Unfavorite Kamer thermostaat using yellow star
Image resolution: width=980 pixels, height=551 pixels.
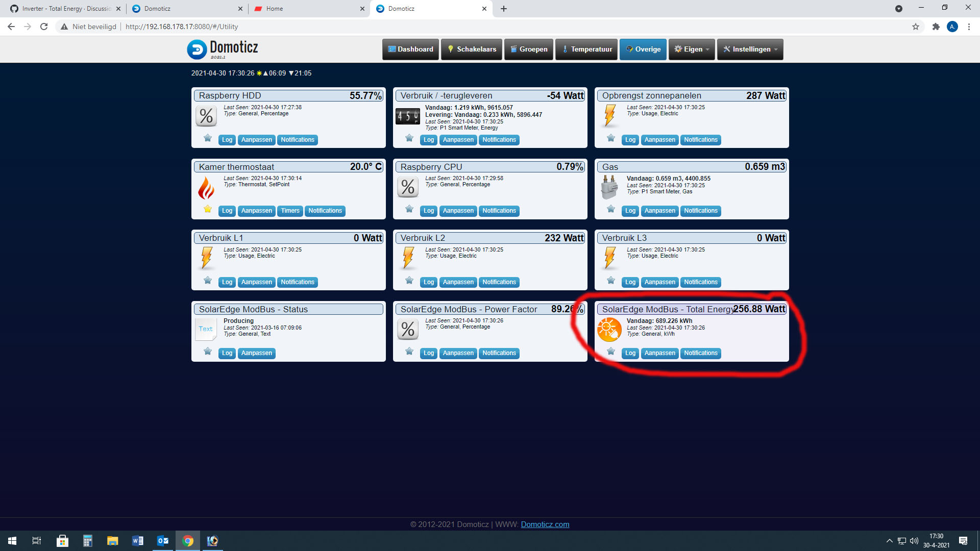pyautogui.click(x=207, y=209)
